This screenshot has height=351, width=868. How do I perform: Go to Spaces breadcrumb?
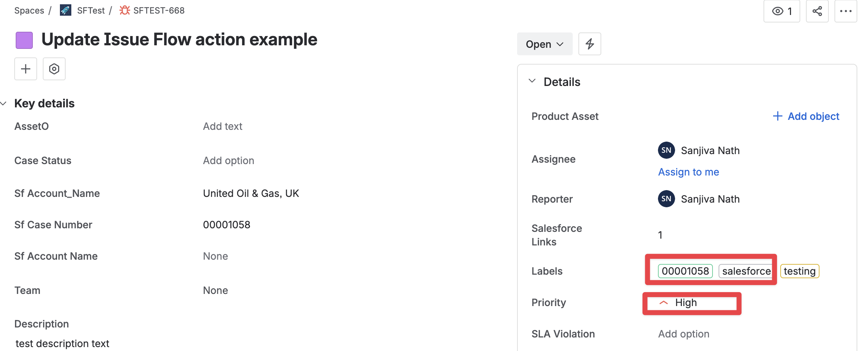click(x=29, y=10)
